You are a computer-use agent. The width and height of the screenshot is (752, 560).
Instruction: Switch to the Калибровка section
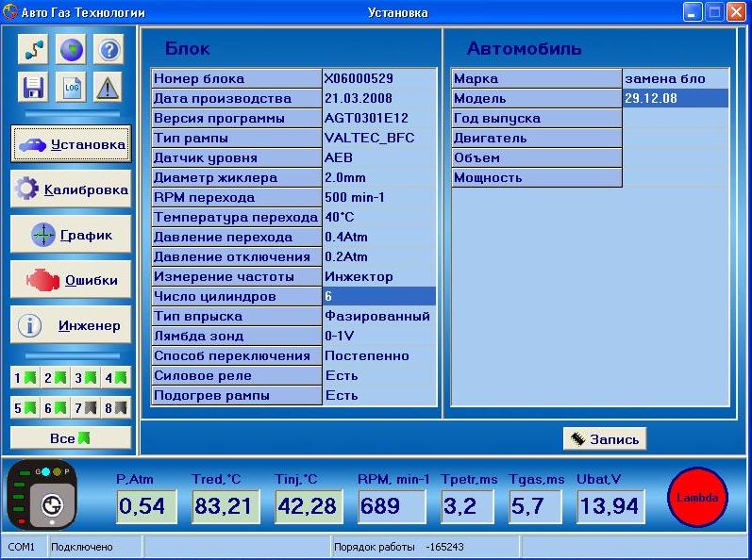71,189
